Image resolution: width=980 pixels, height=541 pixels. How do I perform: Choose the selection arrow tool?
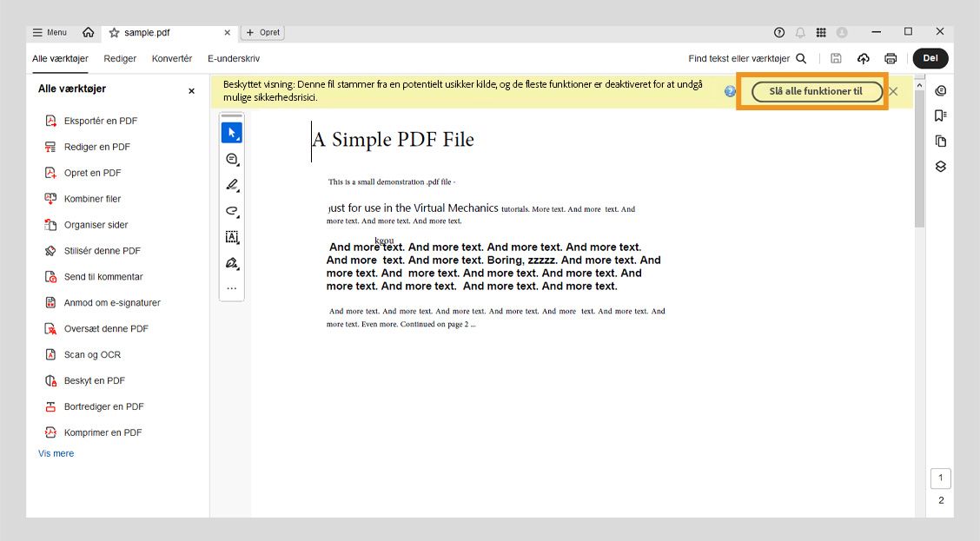(232, 133)
